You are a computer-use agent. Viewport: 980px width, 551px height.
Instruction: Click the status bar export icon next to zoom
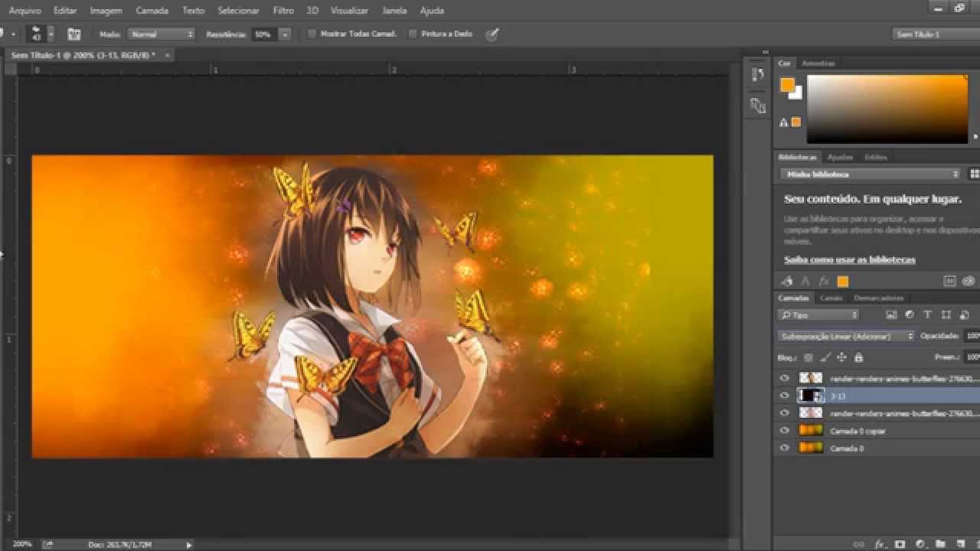(x=48, y=544)
